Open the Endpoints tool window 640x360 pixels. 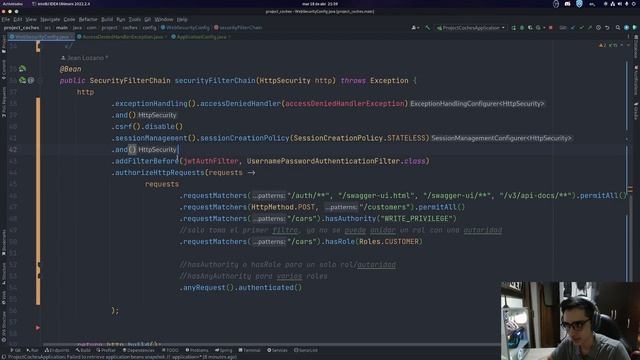tap(57, 350)
